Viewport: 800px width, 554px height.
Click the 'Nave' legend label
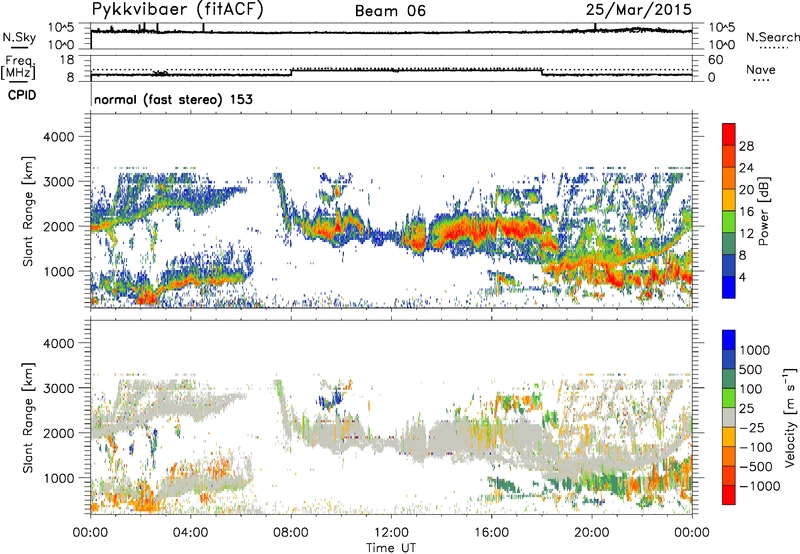coord(761,69)
